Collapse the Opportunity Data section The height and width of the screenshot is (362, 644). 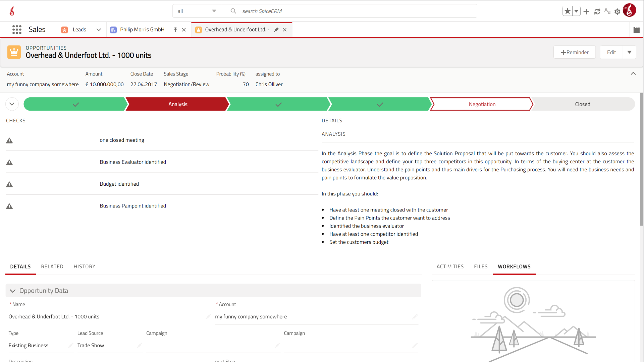coord(13,291)
